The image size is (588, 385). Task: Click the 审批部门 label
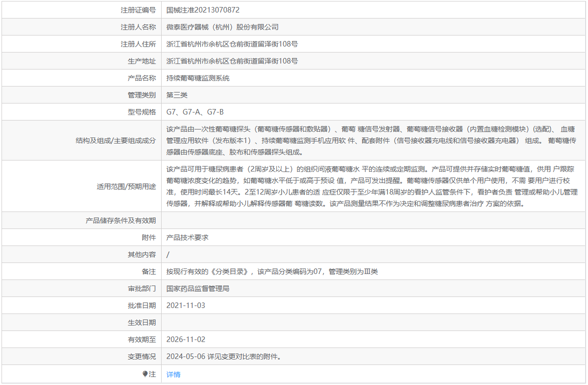(x=142, y=289)
